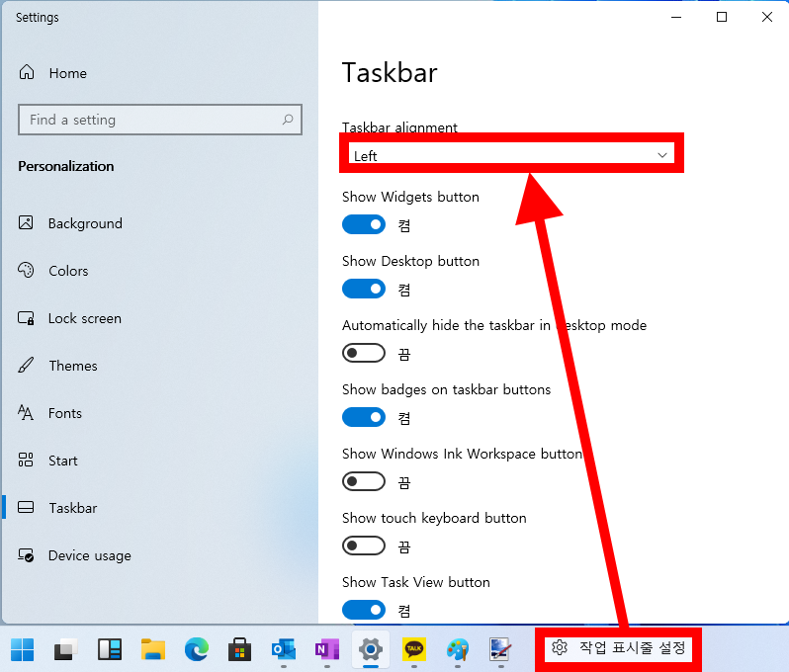The height and width of the screenshot is (672, 789).
Task: Launch File Explorer from taskbar
Action: [153, 649]
